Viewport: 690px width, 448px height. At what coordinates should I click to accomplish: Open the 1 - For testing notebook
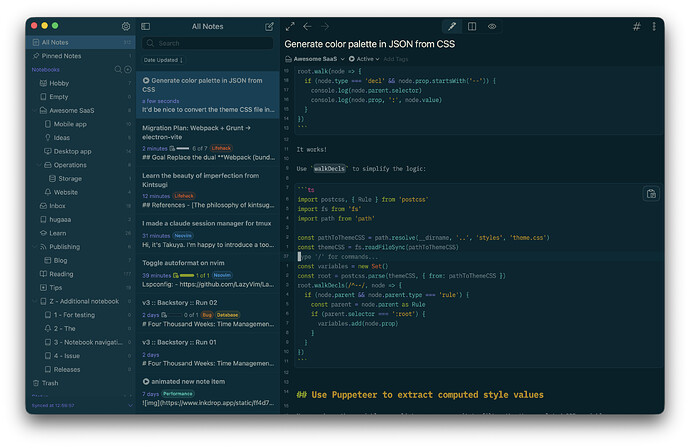tap(81, 315)
